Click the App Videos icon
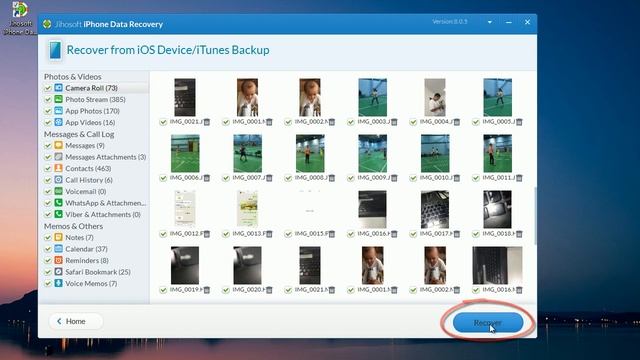This screenshot has height=360, width=640. coord(58,122)
